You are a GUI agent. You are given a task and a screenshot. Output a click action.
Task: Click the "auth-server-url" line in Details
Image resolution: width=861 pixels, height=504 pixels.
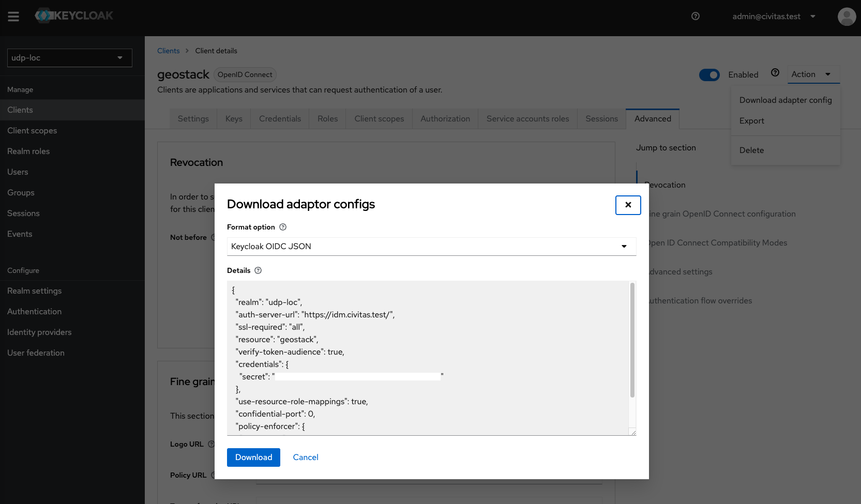tap(315, 315)
